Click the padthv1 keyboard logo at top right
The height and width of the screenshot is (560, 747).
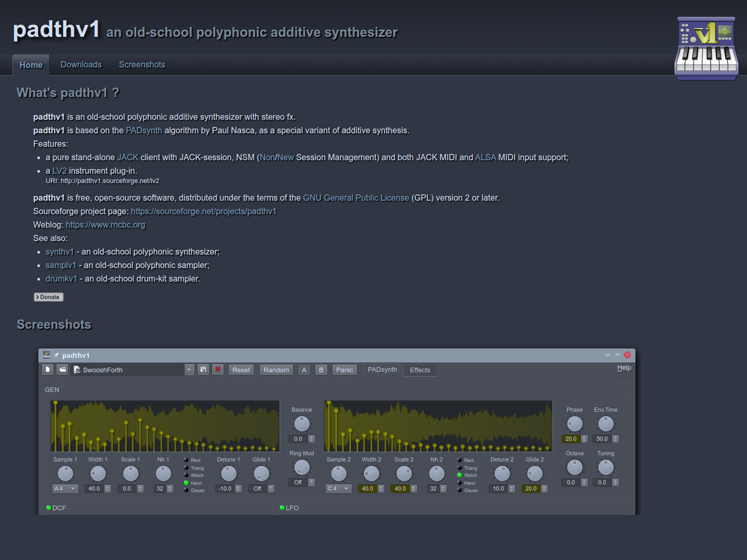pos(706,48)
